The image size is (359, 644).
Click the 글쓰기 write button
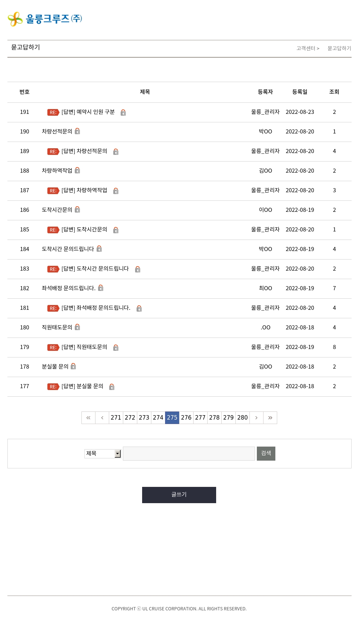[179, 495]
